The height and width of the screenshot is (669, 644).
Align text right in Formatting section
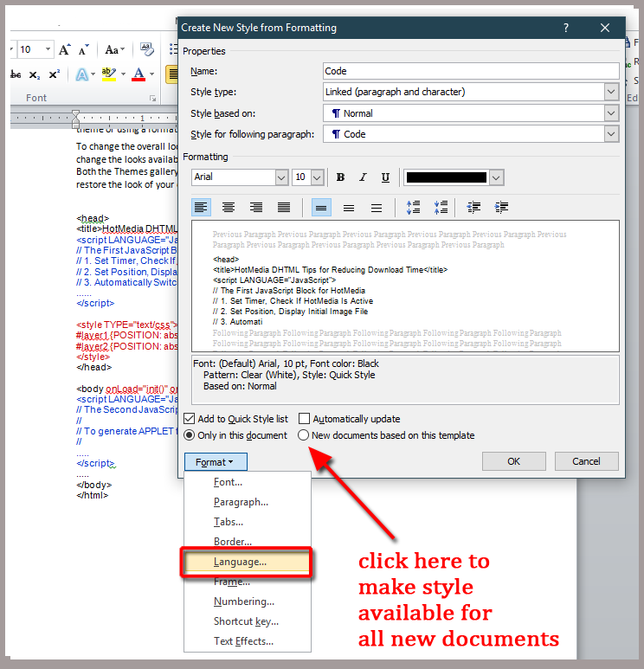[256, 208]
